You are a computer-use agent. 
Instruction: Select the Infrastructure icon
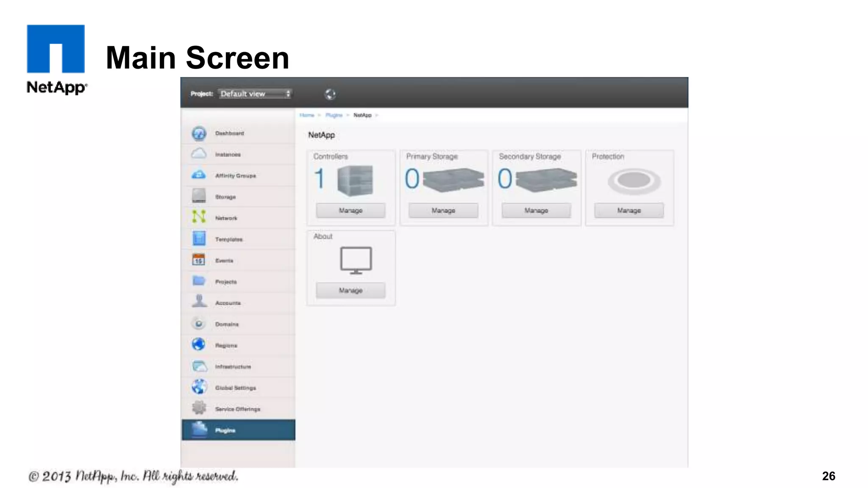[199, 366]
